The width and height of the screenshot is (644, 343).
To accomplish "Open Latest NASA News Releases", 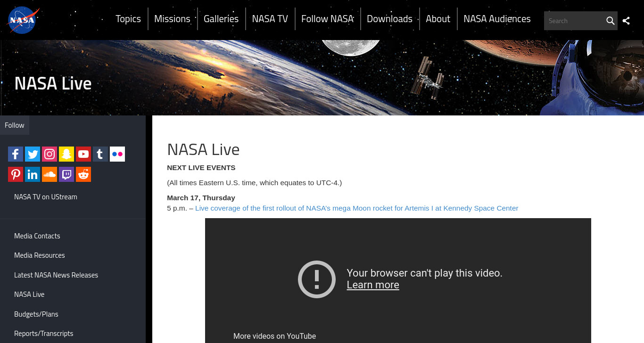I will pos(56,275).
